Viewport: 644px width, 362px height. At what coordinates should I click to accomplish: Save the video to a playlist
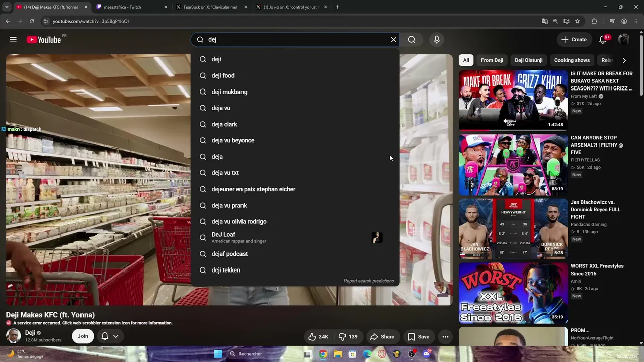pyautogui.click(x=419, y=337)
